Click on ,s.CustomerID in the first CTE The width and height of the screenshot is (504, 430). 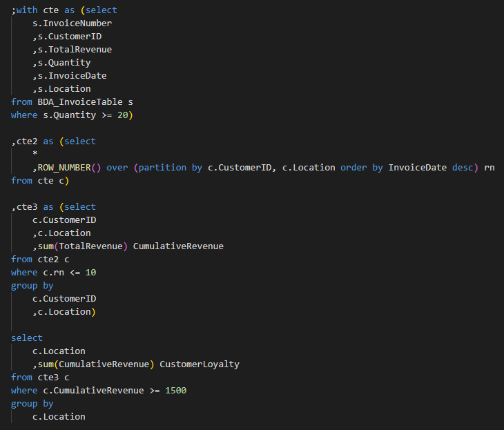(67, 37)
